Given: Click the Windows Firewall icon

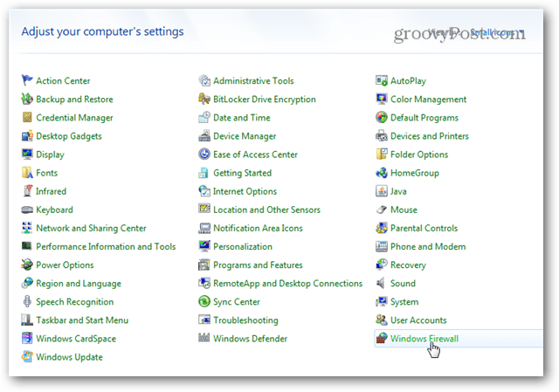Looking at the screenshot, I should [382, 338].
